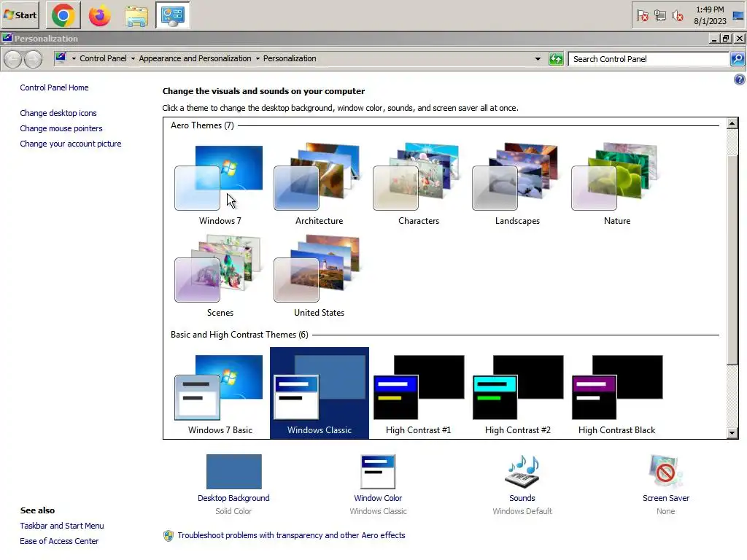Apply the High Contrast #2 theme
The image size is (747, 560).
[x=517, y=393]
